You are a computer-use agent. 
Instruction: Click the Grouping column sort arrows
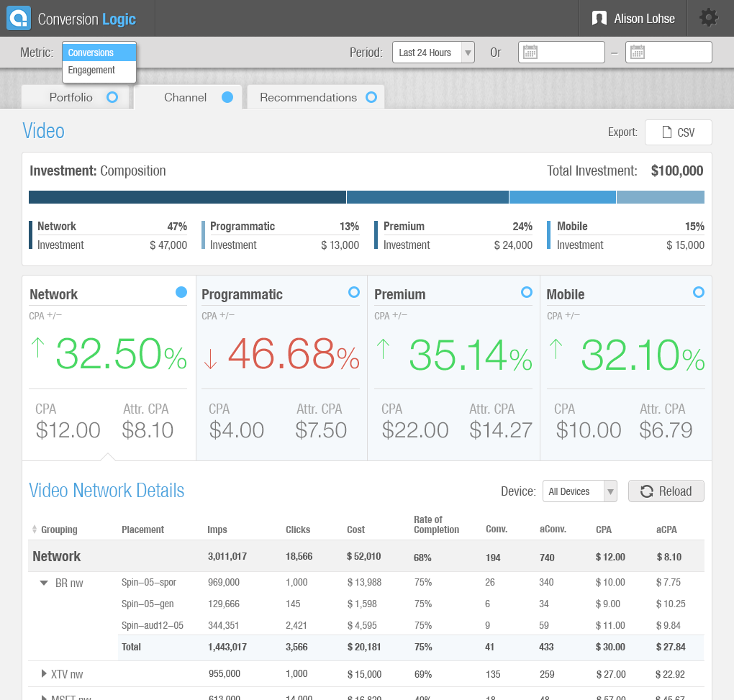pos(34,529)
